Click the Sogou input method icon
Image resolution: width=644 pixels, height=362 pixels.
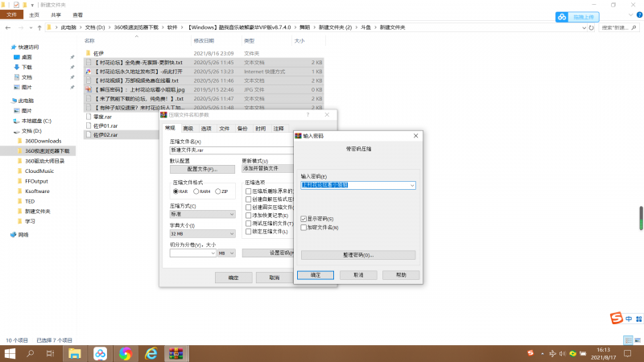click(614, 318)
